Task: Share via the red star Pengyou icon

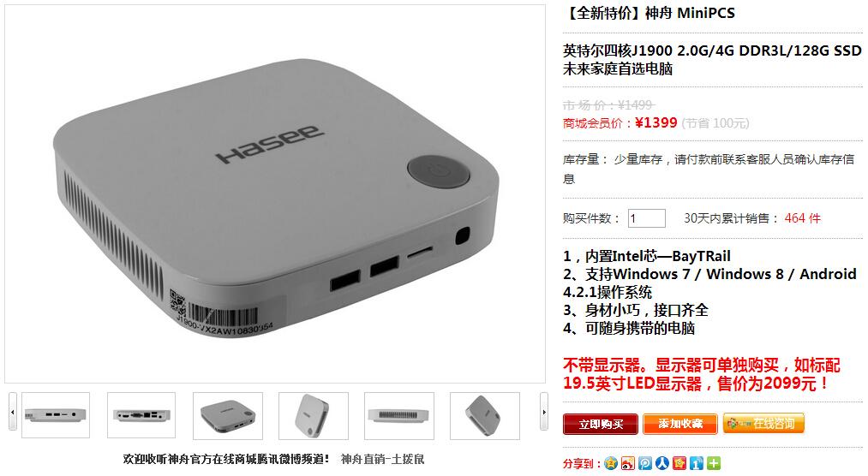Action: point(679,463)
